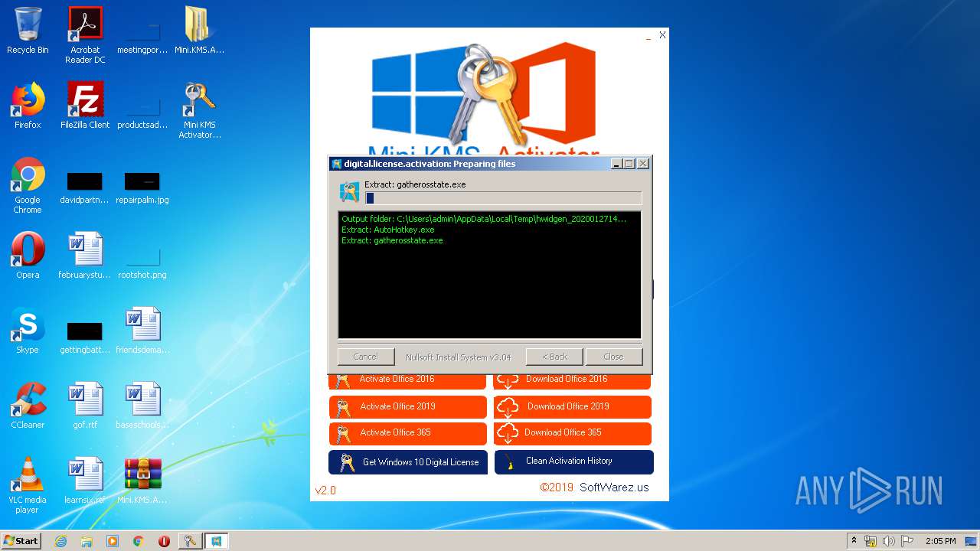The image size is (980, 551).
Task: Click inside the installer log output box
Action: click(x=489, y=275)
